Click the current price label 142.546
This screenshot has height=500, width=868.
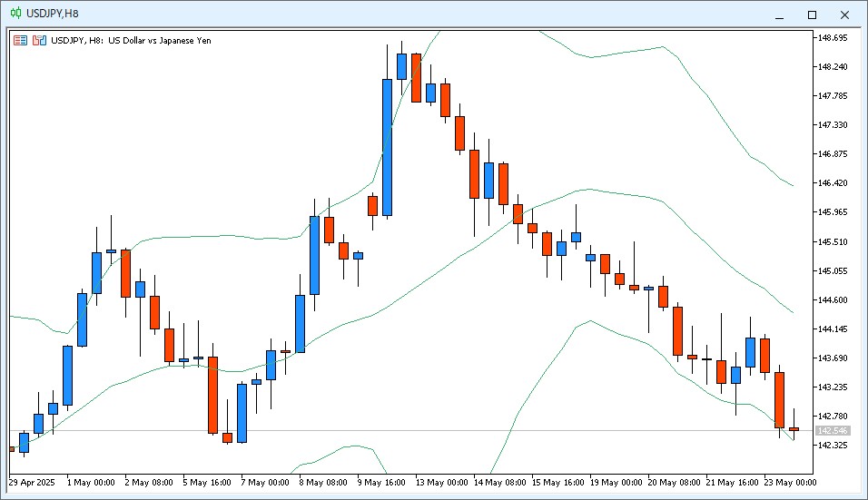pyautogui.click(x=833, y=430)
